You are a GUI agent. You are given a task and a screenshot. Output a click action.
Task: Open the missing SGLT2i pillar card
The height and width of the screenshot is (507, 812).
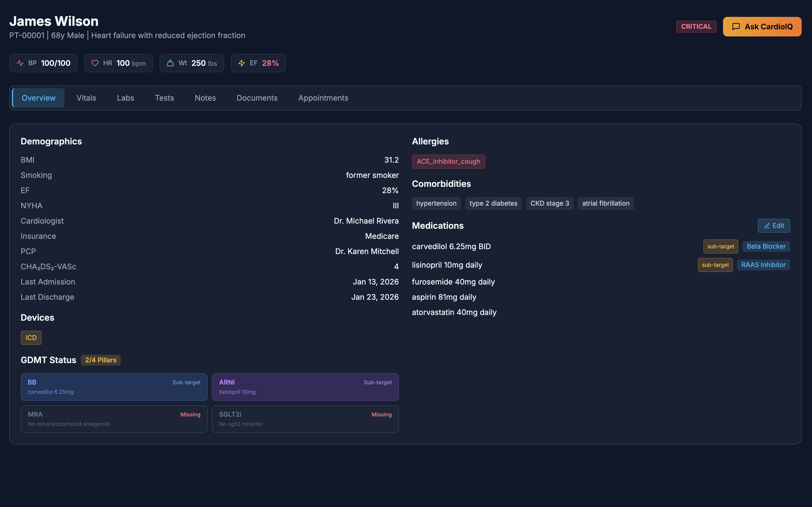[305, 419]
